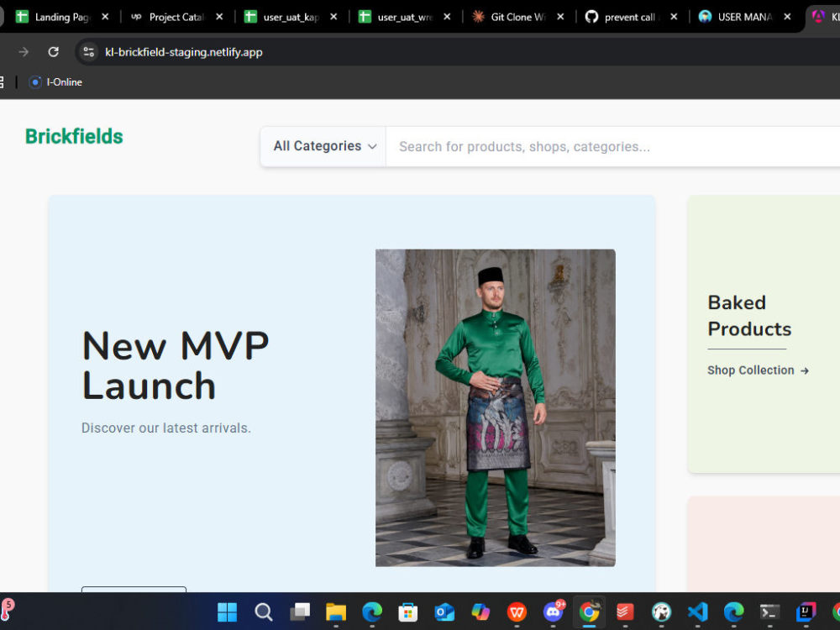Image resolution: width=840 pixels, height=630 pixels.
Task: Open site information icon in address bar
Action: (x=88, y=52)
